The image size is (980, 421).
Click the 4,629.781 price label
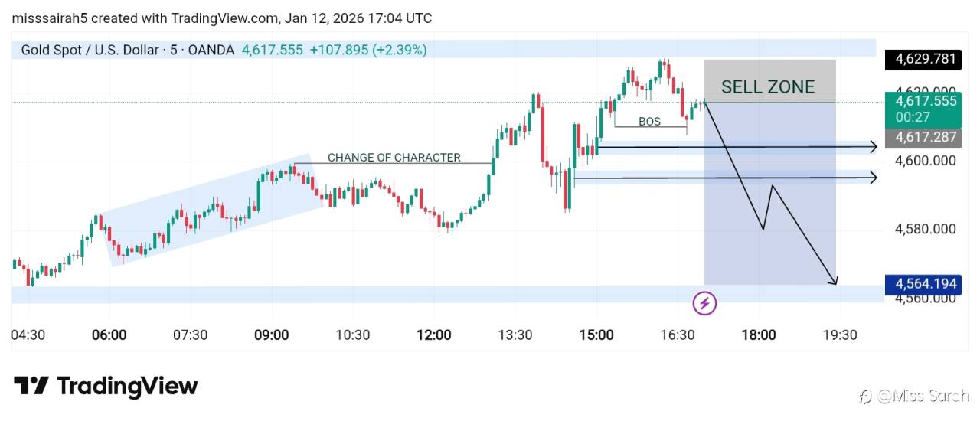(923, 59)
